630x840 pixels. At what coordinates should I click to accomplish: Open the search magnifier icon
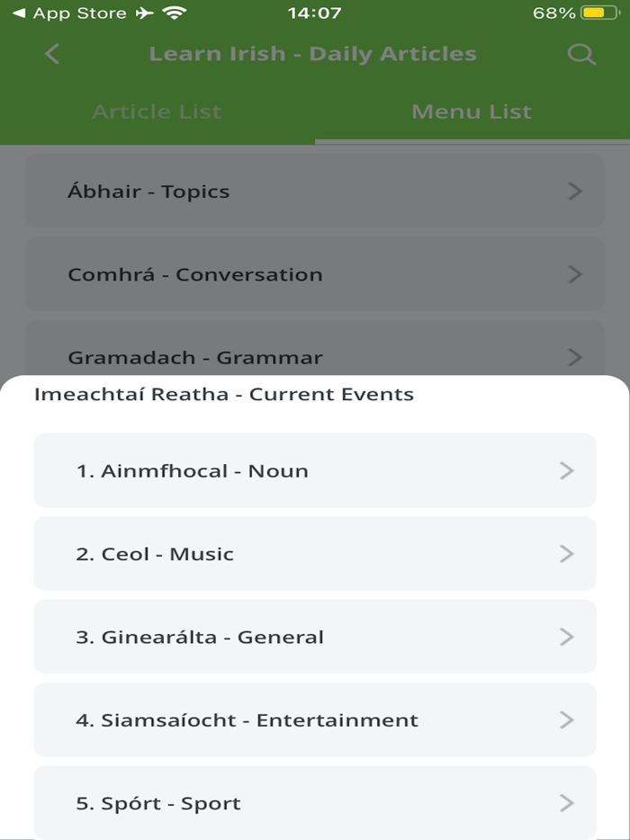[581, 54]
